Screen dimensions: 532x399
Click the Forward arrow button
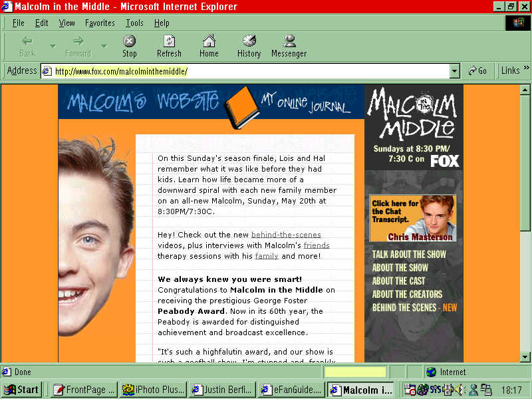coord(78,46)
